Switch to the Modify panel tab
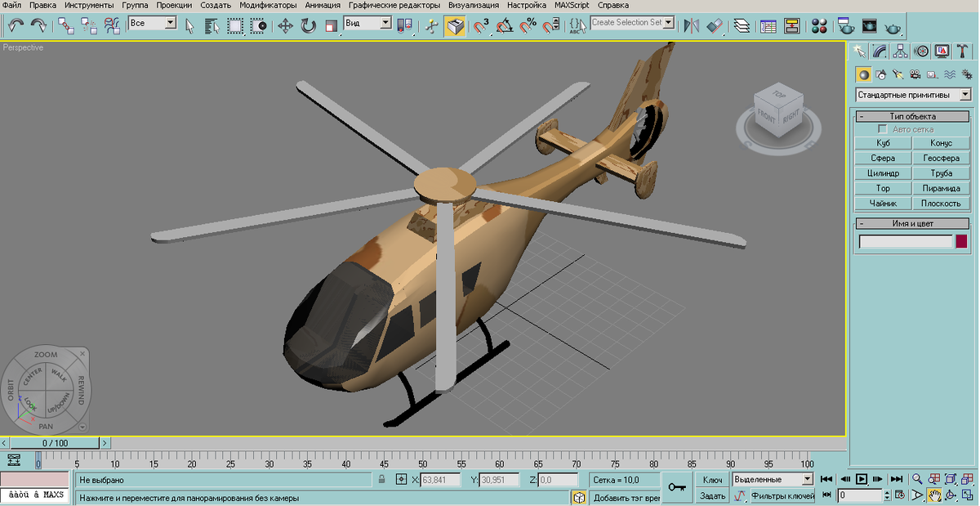 click(x=880, y=51)
